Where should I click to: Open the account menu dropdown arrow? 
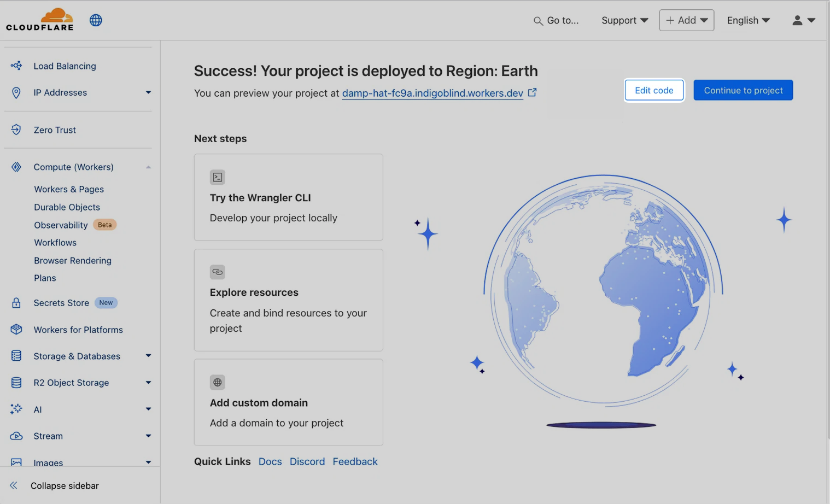click(811, 20)
